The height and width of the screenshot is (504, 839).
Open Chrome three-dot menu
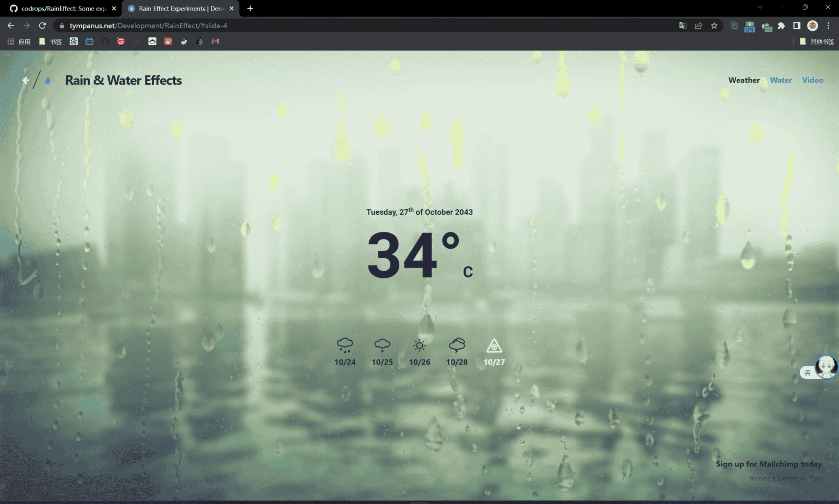[828, 25]
